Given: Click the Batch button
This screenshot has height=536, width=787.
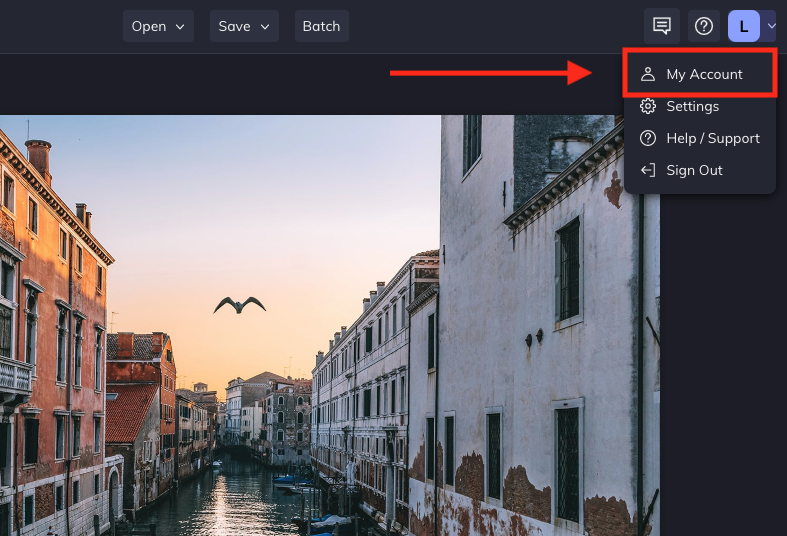Looking at the screenshot, I should click(322, 26).
